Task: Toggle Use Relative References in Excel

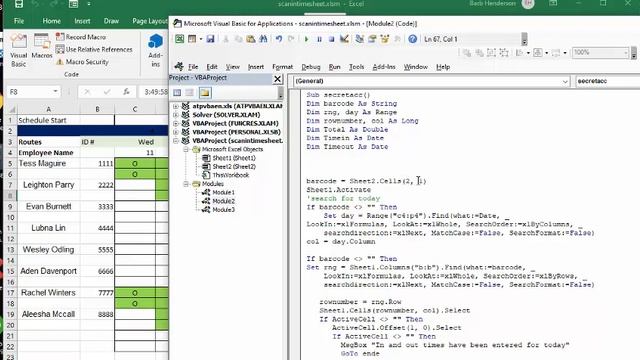Action: tap(94, 49)
